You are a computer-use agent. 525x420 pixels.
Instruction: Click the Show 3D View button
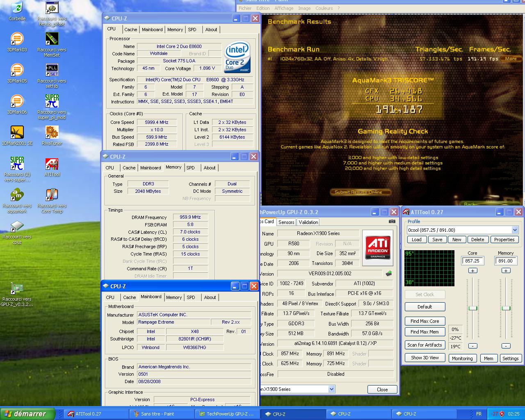pyautogui.click(x=425, y=358)
